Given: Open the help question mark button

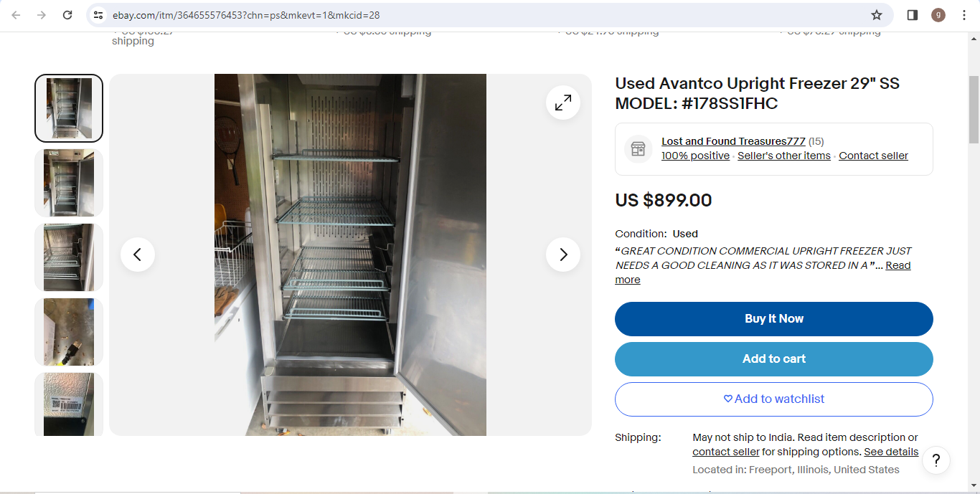Looking at the screenshot, I should (x=936, y=460).
